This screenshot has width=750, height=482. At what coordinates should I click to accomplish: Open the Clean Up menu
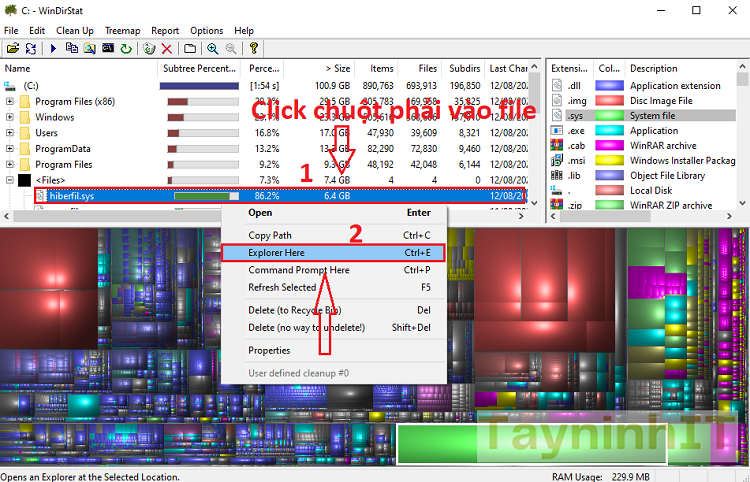pos(75,31)
